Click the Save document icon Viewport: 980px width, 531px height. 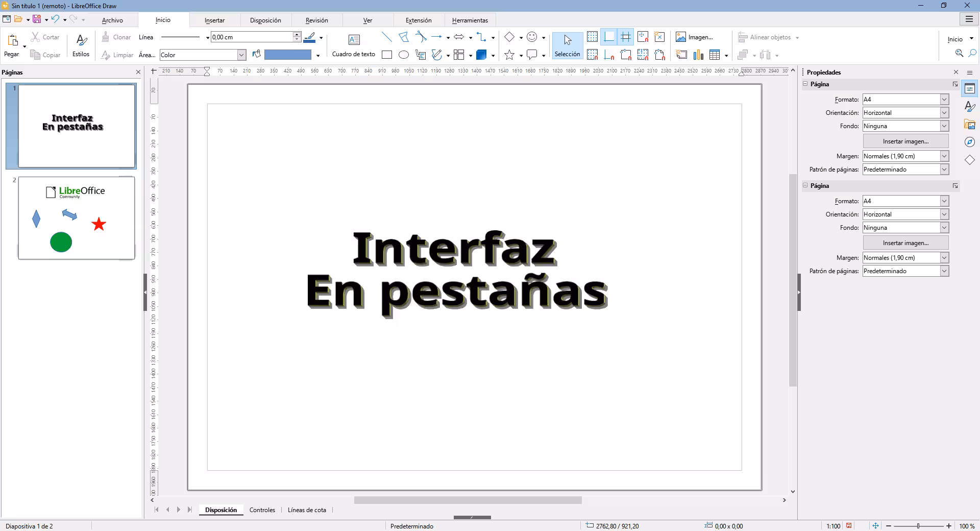tap(37, 19)
